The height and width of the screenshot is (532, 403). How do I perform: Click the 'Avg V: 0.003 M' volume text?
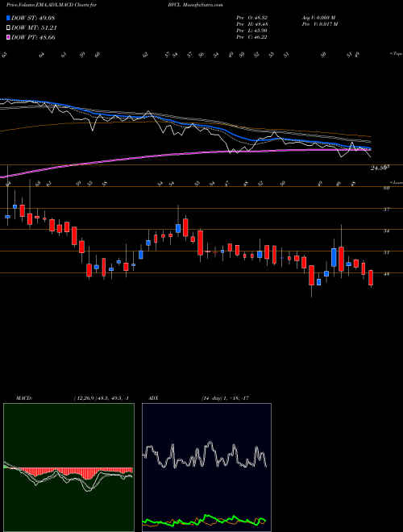click(x=320, y=18)
